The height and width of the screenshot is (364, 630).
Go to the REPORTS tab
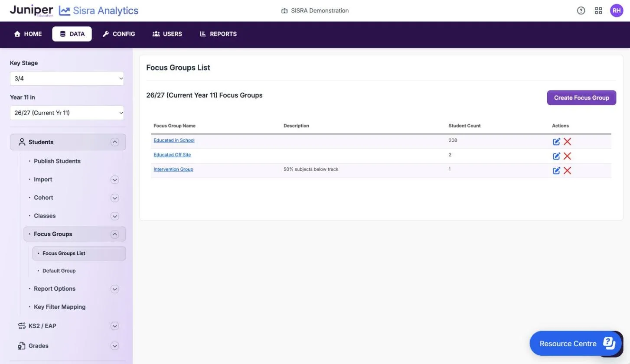tap(218, 34)
